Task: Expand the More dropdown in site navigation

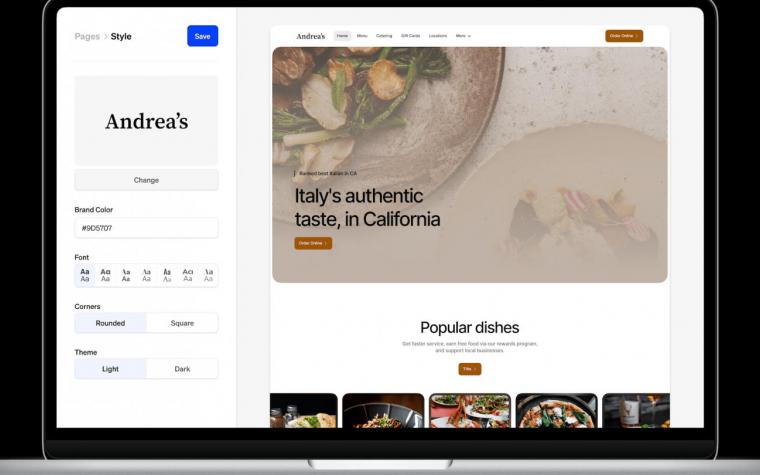Action: (463, 36)
